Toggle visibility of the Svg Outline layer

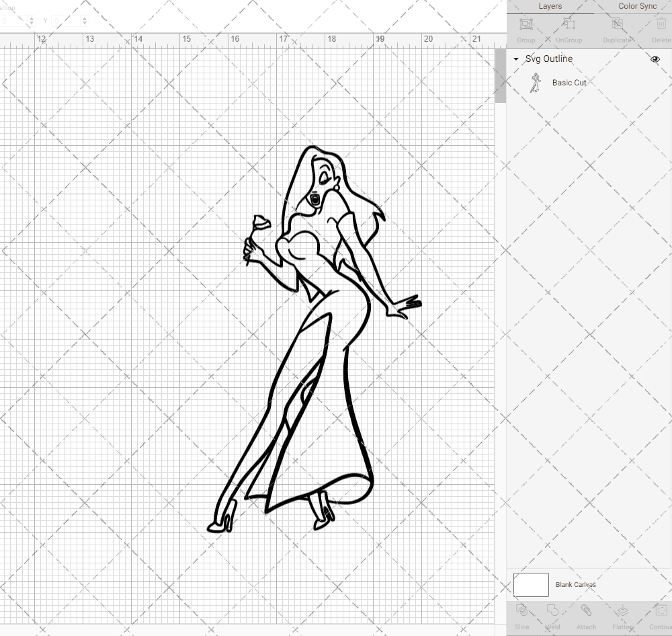655,59
